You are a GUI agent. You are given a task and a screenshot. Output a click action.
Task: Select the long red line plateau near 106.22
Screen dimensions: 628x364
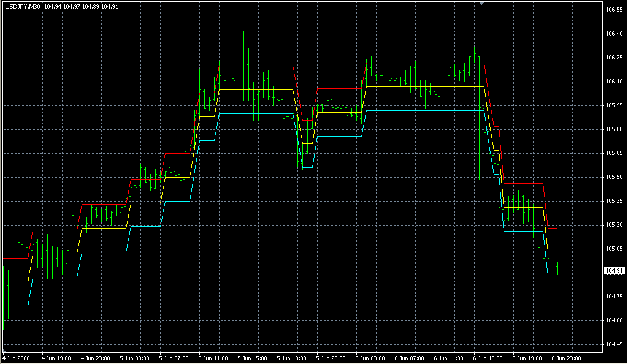click(x=423, y=63)
